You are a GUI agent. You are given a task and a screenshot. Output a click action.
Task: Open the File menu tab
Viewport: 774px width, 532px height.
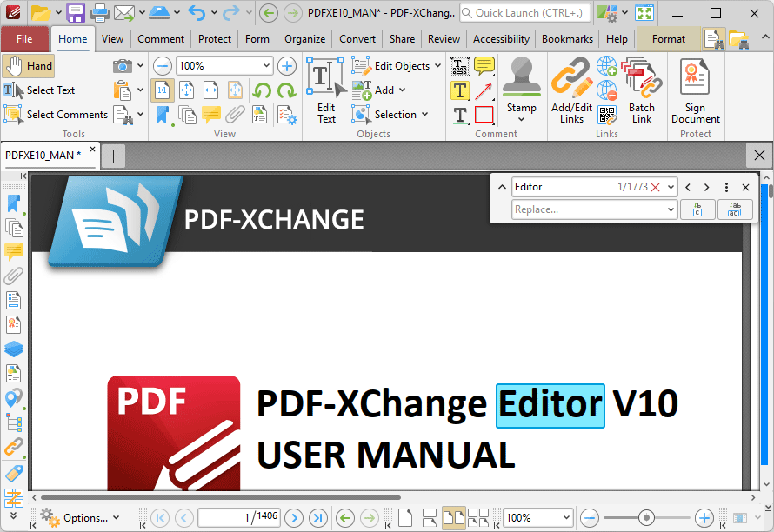[x=24, y=39]
